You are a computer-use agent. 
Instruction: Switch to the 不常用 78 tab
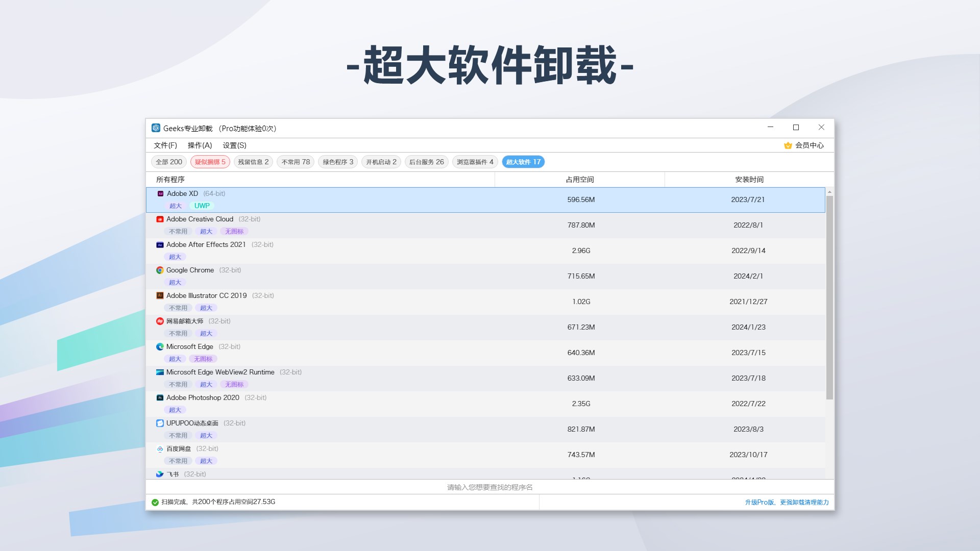(x=295, y=161)
